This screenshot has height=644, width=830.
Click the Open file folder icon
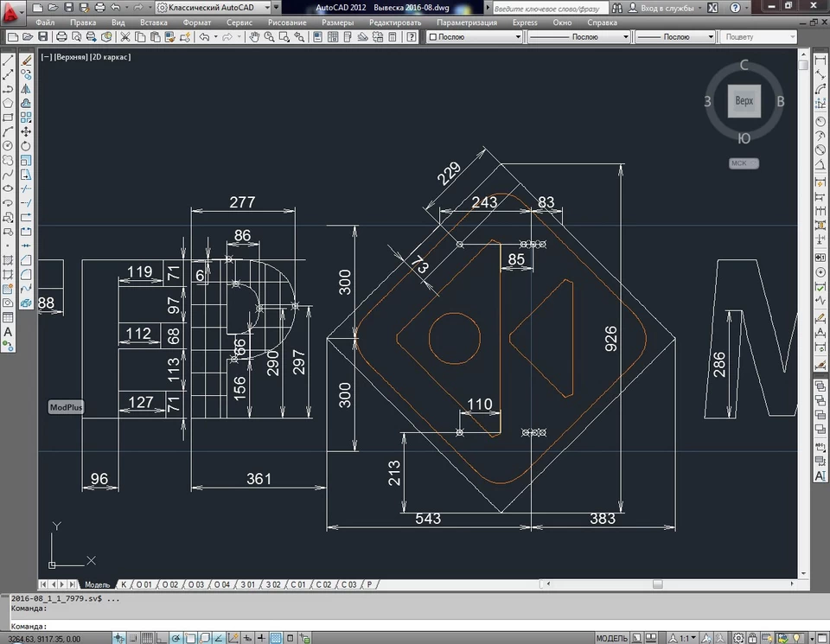tap(27, 37)
